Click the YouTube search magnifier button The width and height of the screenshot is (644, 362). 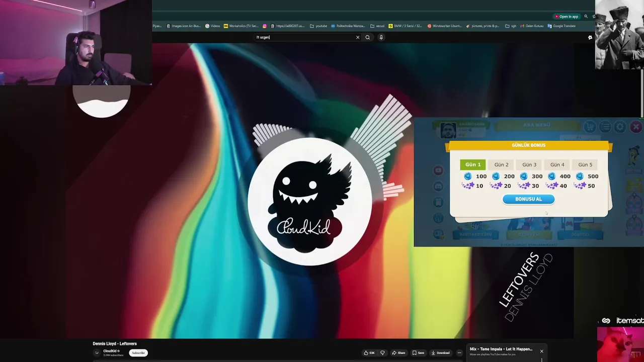pyautogui.click(x=368, y=37)
